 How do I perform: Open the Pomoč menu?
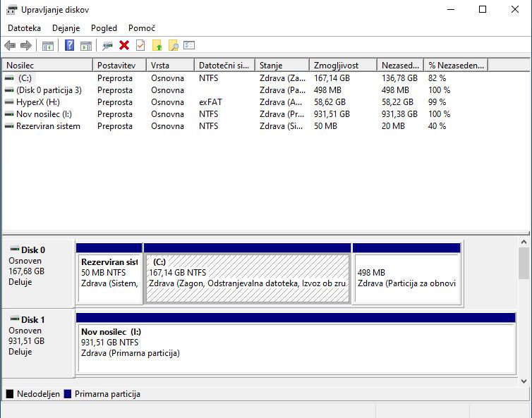pos(142,28)
